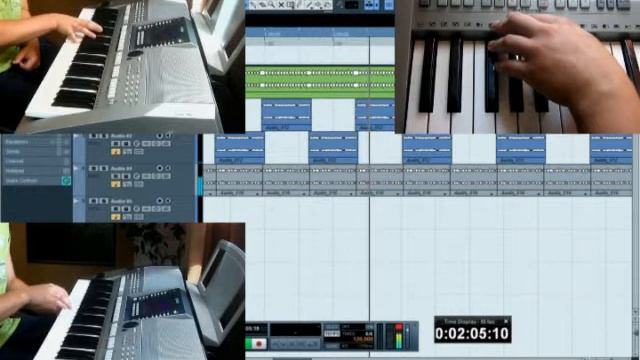Open the Channel inspector section
The height and width of the screenshot is (360, 640).
pyautogui.click(x=36, y=161)
